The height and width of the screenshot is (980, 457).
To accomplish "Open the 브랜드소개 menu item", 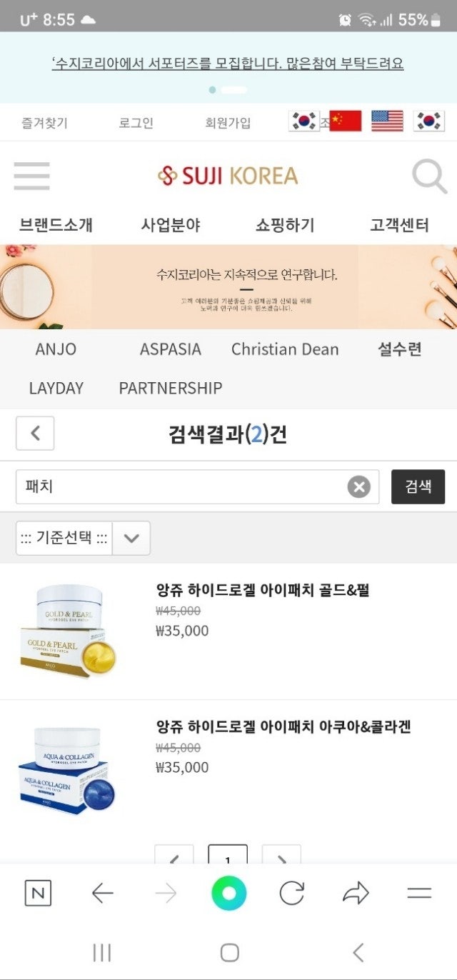I will (x=56, y=226).
